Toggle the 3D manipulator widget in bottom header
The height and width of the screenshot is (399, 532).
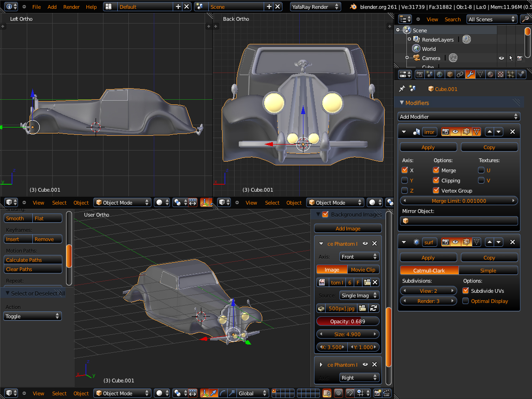(x=204, y=393)
